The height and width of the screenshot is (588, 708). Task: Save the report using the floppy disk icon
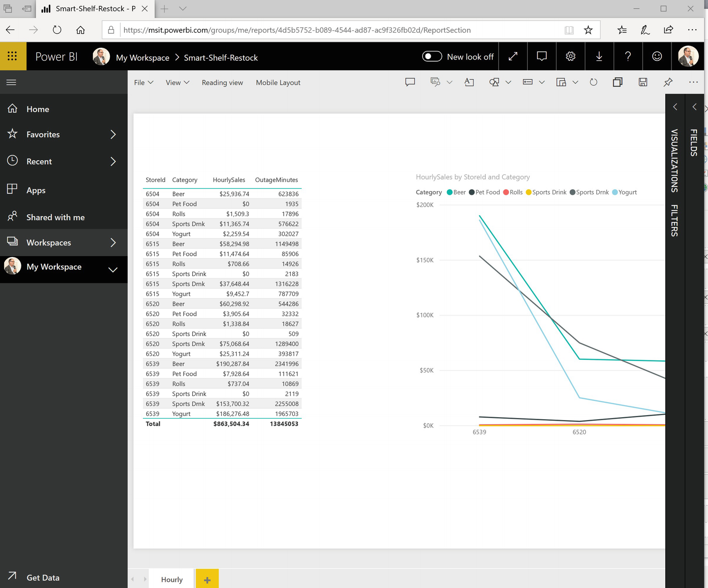click(x=643, y=83)
